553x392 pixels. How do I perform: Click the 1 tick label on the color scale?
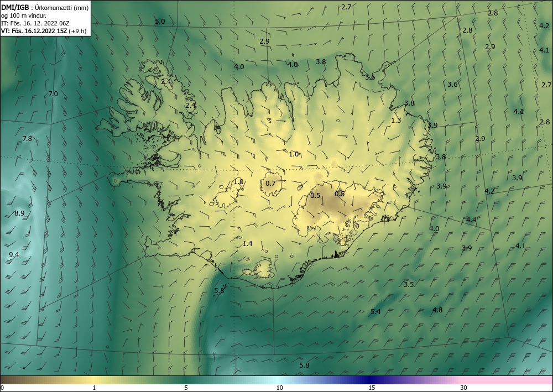click(x=94, y=388)
